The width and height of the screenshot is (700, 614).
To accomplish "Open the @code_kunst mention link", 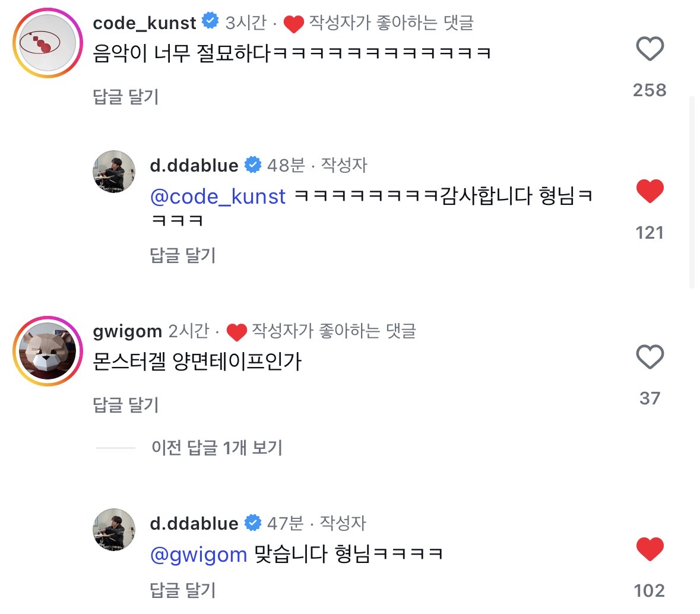I will (218, 197).
